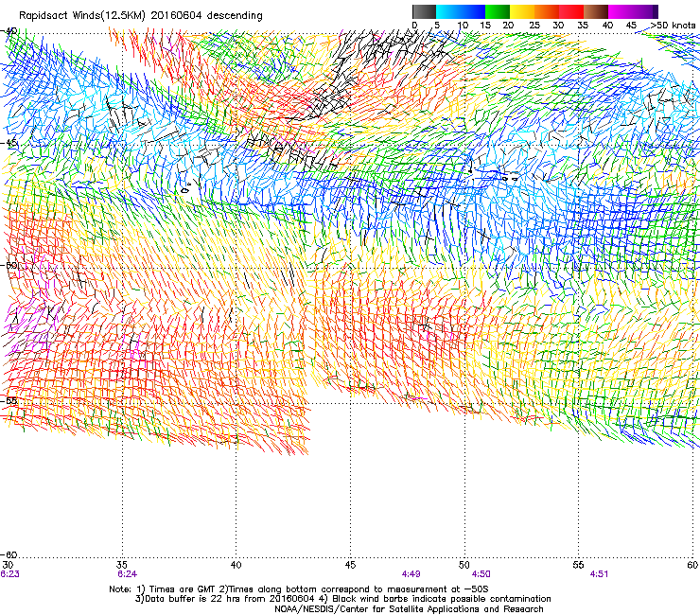Click the purple '4:49' time label

pos(411,574)
